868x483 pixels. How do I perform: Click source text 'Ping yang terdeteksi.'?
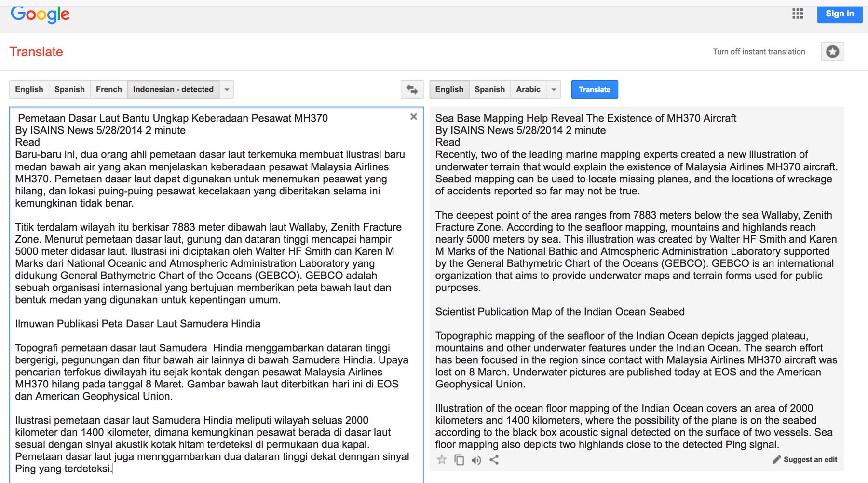[64, 469]
